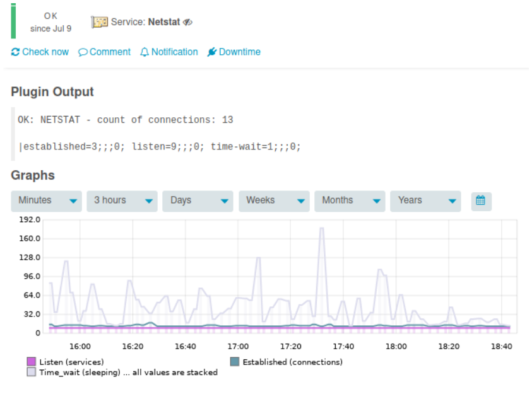Click the Plugin Output heading
Screen dimensions: 532x394
(52, 92)
